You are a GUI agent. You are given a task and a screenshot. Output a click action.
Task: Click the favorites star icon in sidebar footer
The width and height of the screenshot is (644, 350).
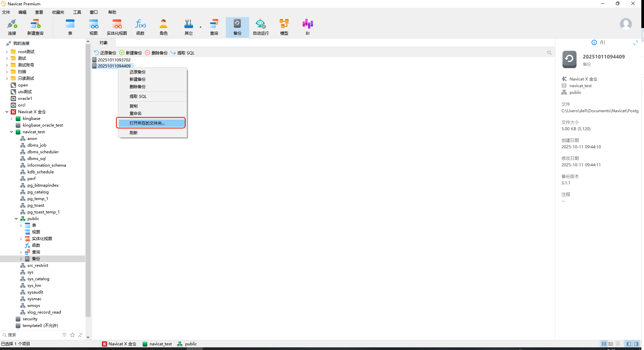pyautogui.click(x=72, y=335)
